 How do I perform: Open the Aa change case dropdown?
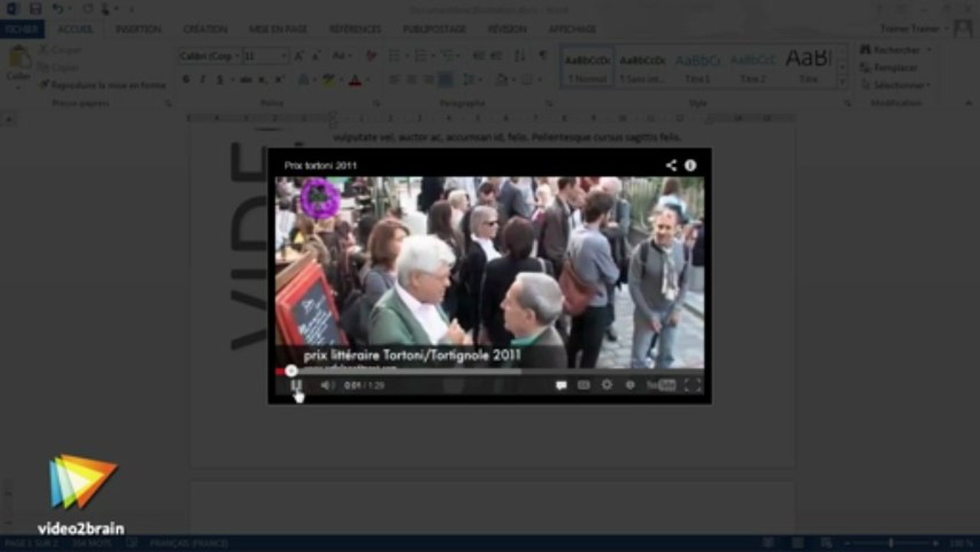click(341, 56)
